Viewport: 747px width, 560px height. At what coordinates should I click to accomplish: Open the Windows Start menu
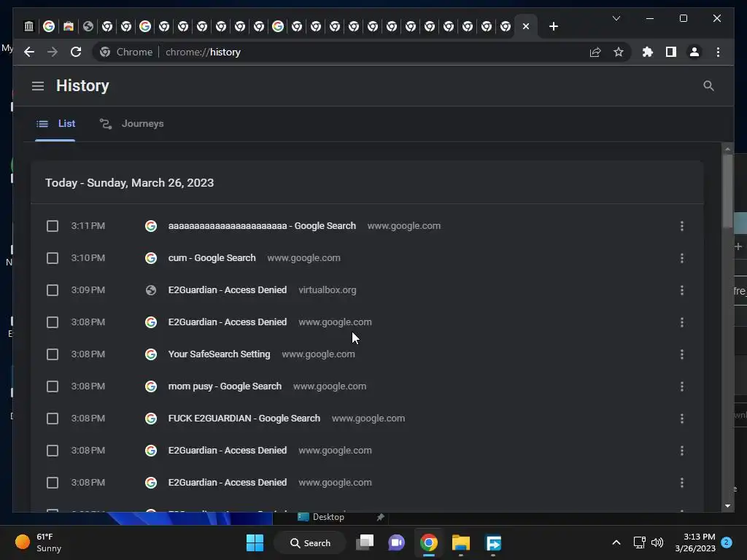[255, 542]
